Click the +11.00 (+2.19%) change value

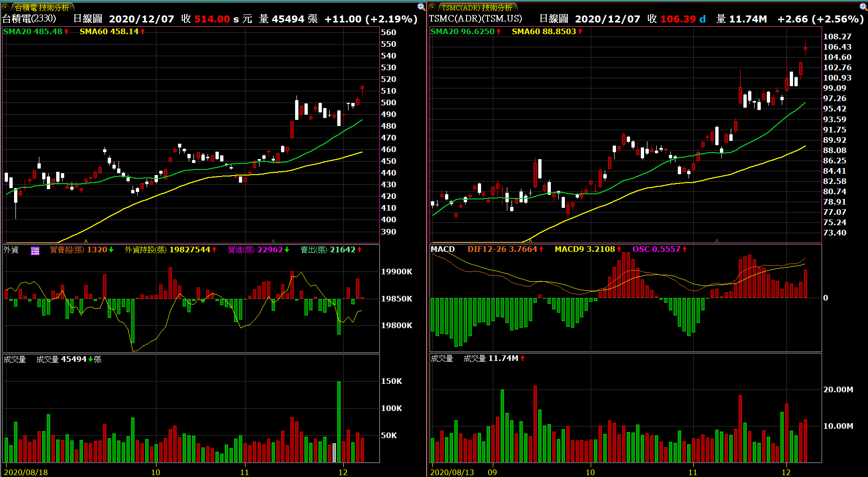(371, 19)
